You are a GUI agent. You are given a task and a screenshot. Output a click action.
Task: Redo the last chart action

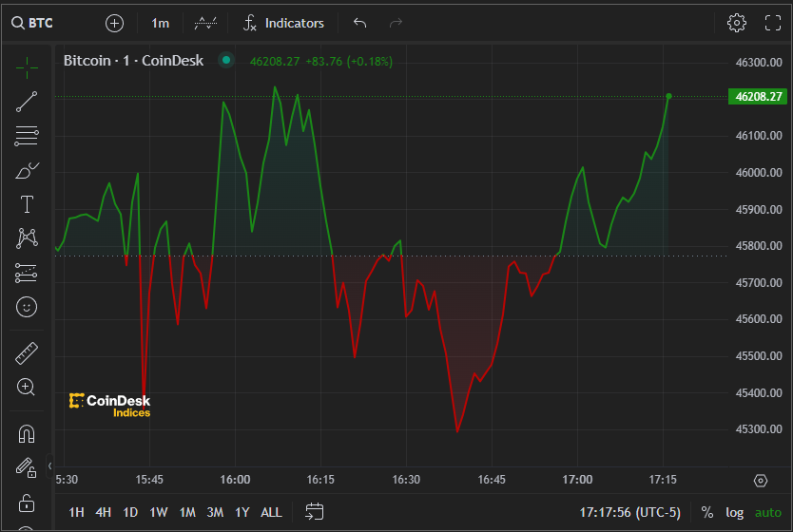click(x=396, y=23)
